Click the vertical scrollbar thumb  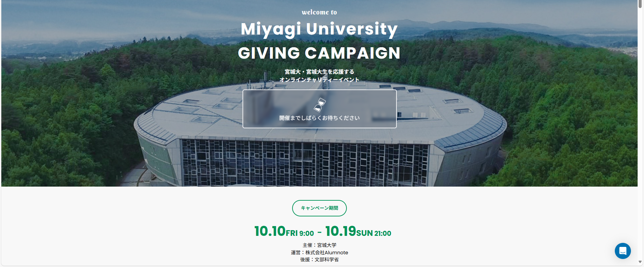tap(640, 4)
